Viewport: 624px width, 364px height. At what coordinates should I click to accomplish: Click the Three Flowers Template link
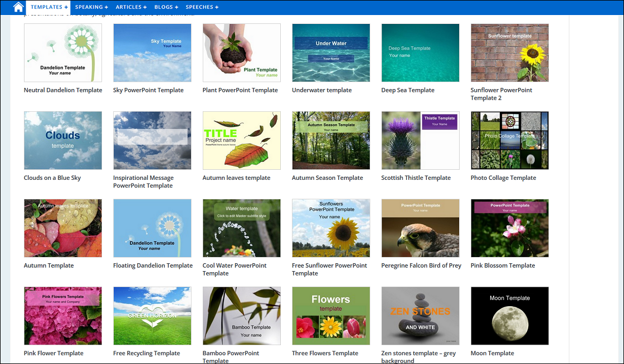click(325, 353)
